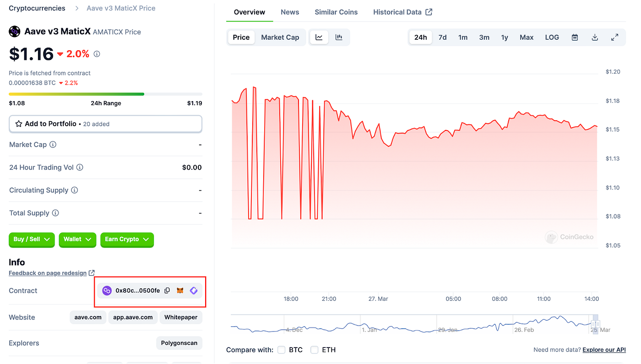
Task: Toggle the Add to Portfolio star
Action: tap(18, 123)
